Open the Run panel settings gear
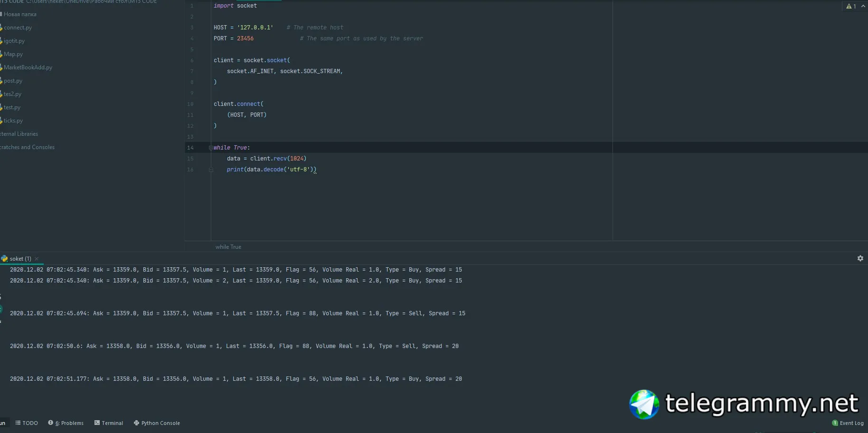 (x=860, y=258)
